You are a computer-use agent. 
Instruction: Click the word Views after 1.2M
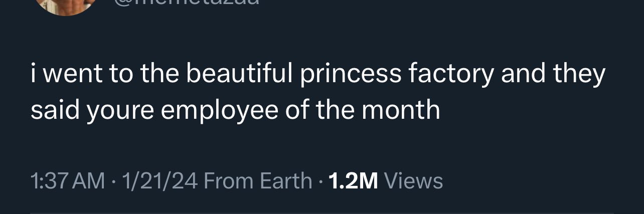(x=413, y=181)
